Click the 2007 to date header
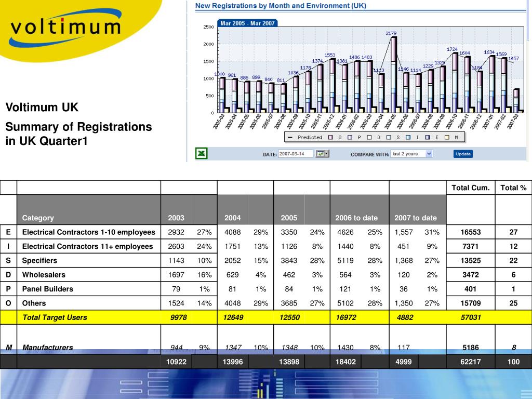Screen dimensions: 532x399 [x=416, y=218]
